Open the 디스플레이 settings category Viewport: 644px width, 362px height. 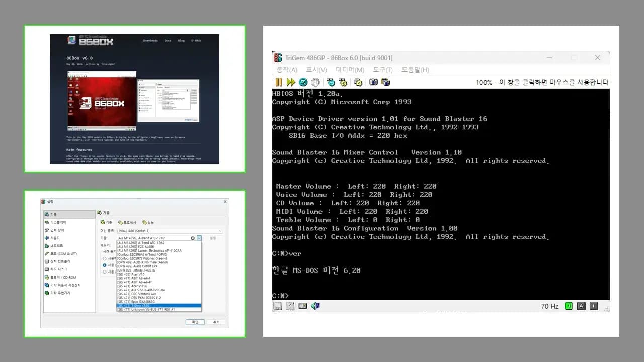(x=69, y=222)
